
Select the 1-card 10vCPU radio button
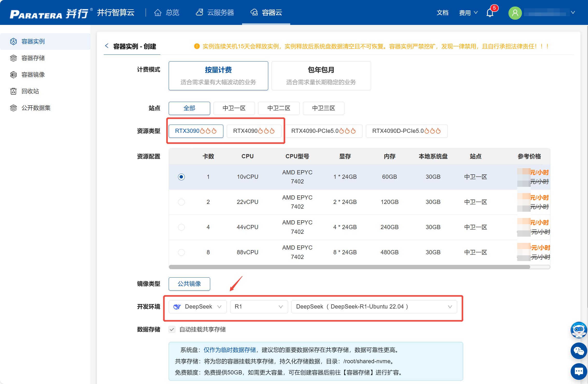[x=181, y=177]
